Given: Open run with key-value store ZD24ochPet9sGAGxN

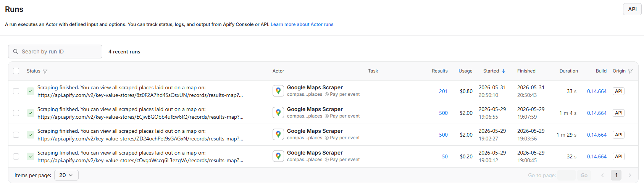Looking at the screenshot, I should click(x=140, y=135).
